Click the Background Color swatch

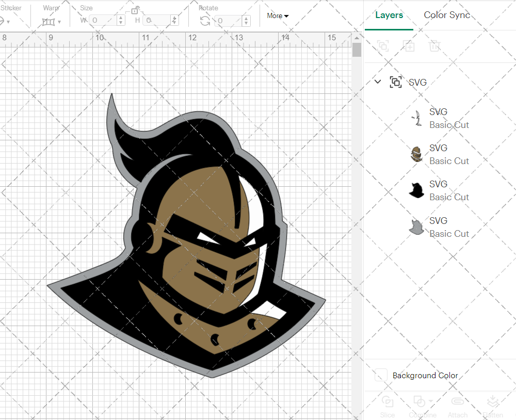(x=381, y=375)
